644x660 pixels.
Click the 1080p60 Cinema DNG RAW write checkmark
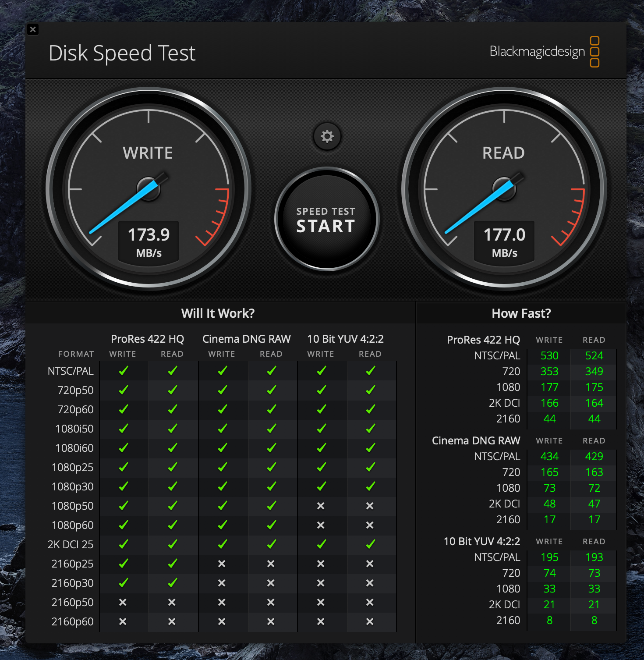tap(223, 525)
